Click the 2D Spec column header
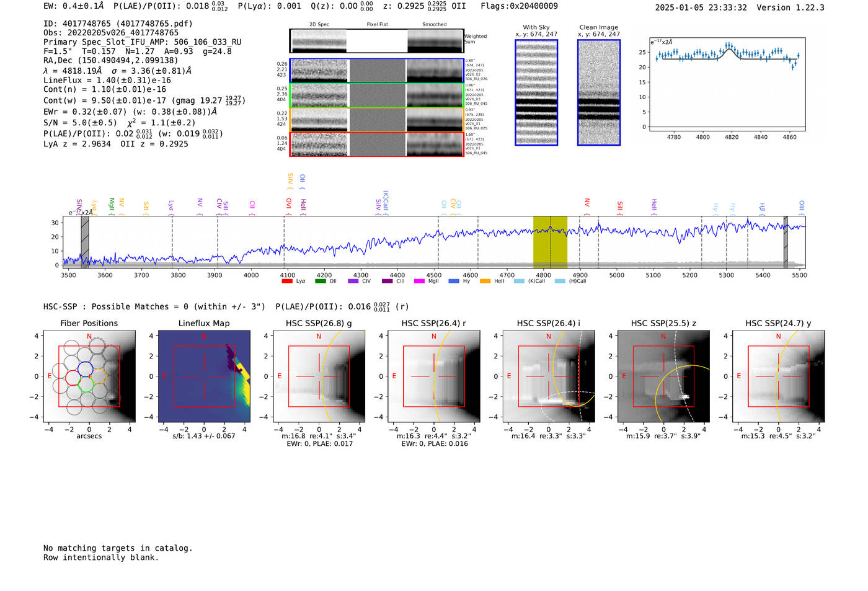Screen dimensions: 868x591 tap(319, 25)
